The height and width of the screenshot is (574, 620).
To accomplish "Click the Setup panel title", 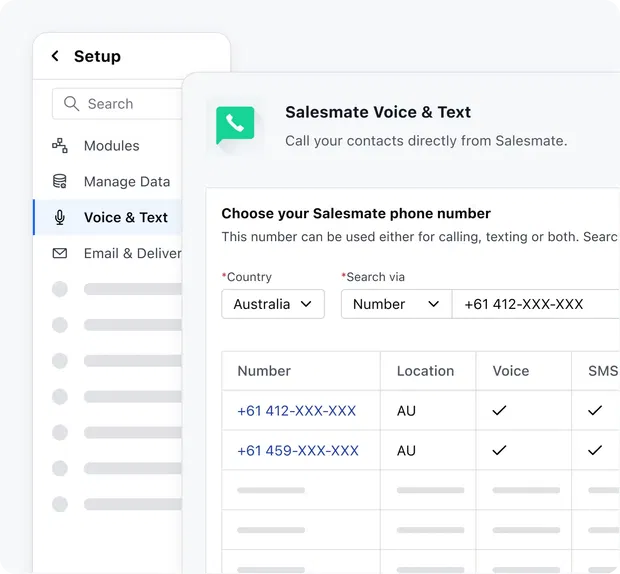I will [97, 56].
